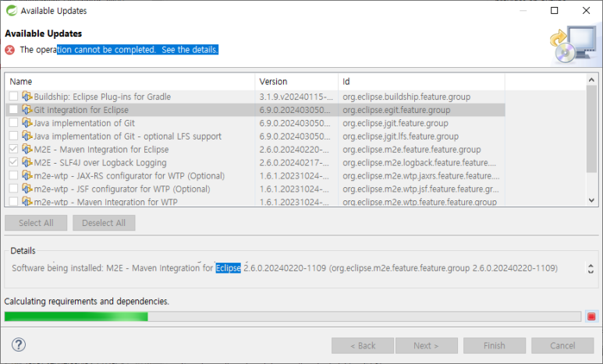Step the Details text area scroll arrows
The image size is (603, 364).
tap(591, 268)
